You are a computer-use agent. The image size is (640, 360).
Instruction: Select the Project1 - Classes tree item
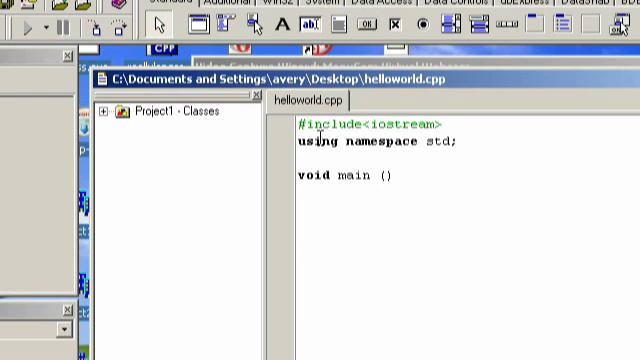click(x=177, y=111)
